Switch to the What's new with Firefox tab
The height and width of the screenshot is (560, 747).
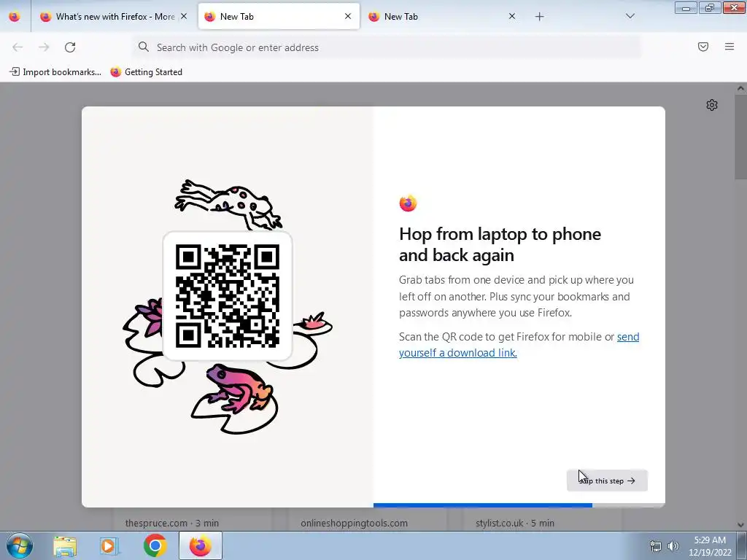pos(115,17)
